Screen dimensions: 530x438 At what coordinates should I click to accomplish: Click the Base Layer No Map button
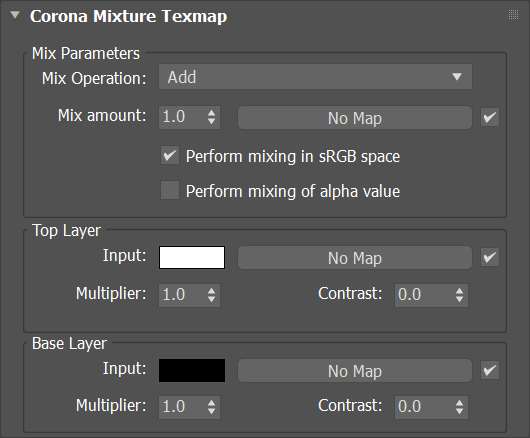[x=355, y=370]
